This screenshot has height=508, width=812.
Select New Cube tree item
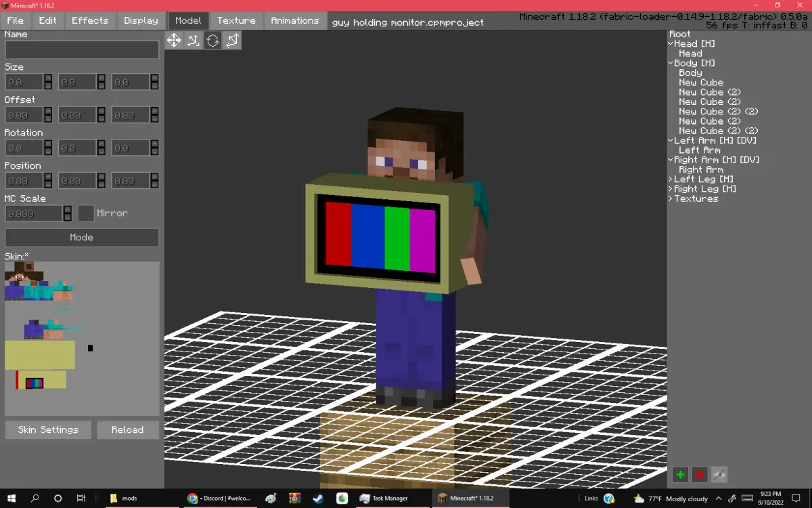click(701, 83)
